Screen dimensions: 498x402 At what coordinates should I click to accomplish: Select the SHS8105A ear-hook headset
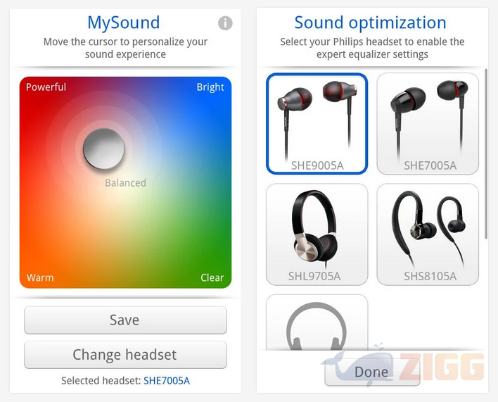point(428,234)
